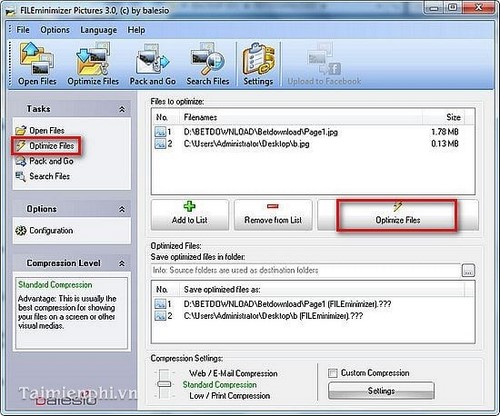Click the image icon of Page1 output row

click(x=160, y=304)
